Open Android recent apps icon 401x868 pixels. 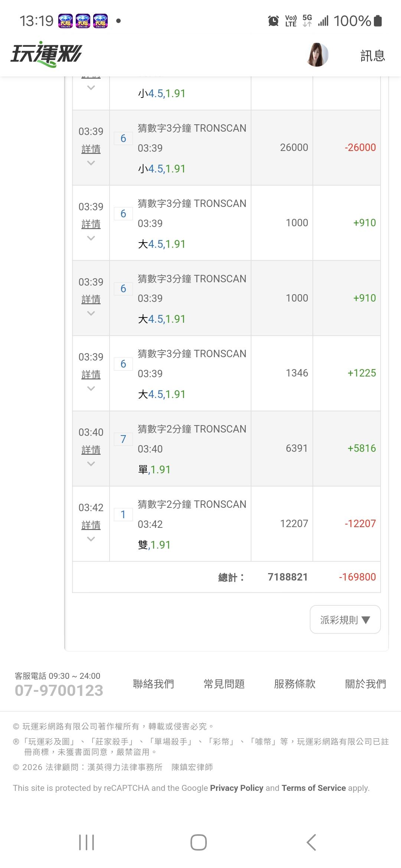pos(87,842)
